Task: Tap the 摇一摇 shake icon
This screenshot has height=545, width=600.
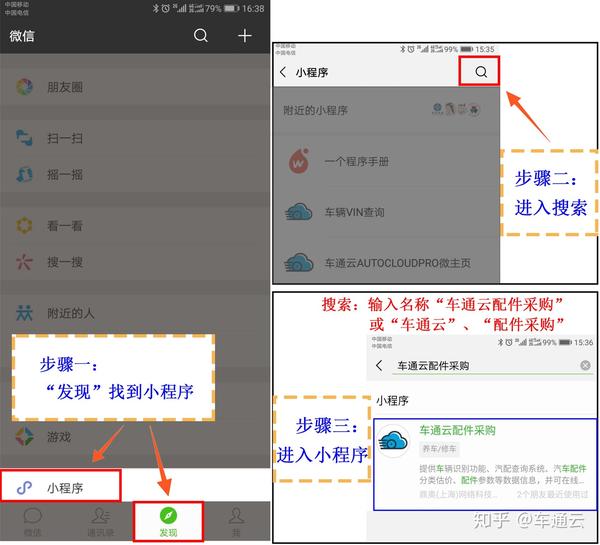Action: tap(24, 175)
